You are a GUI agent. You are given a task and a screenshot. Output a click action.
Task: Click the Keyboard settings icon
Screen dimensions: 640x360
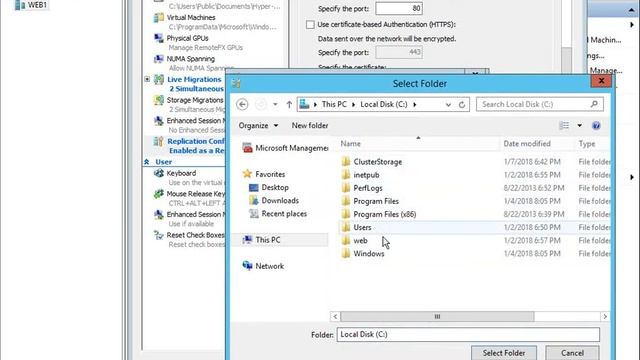(158, 173)
